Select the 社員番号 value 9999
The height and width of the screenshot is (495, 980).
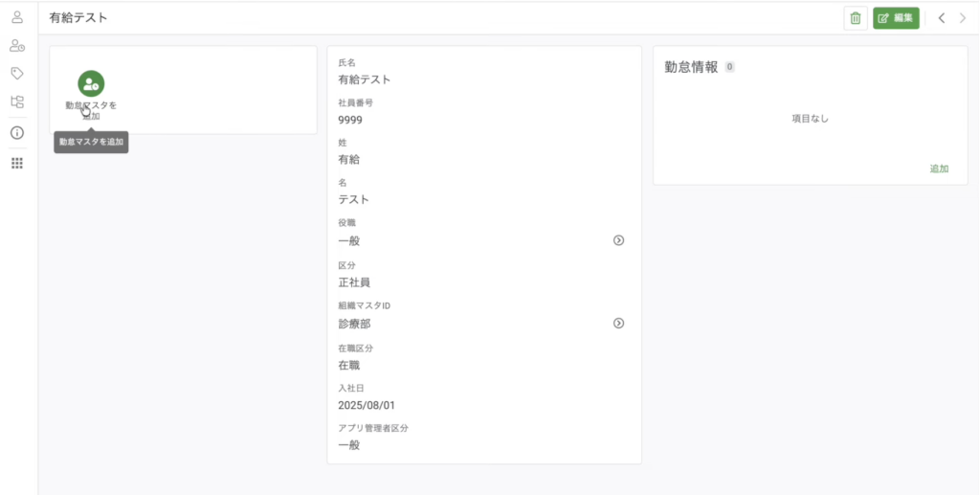click(x=350, y=120)
